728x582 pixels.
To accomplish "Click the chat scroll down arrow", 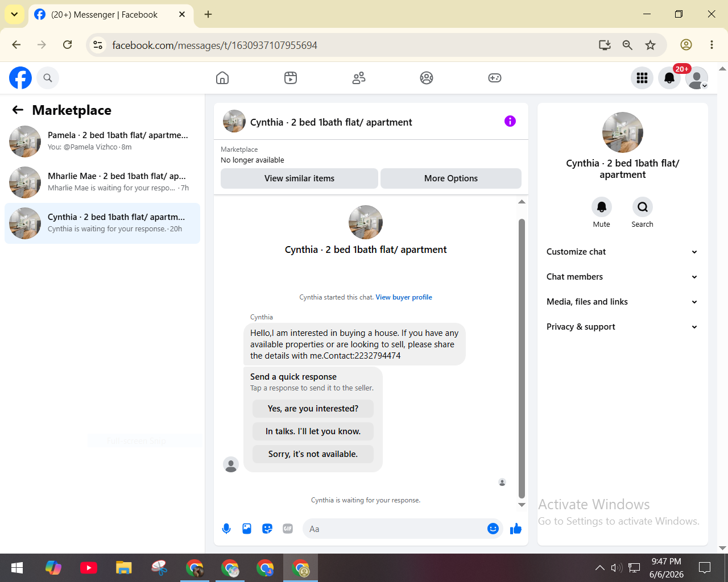I will (522, 505).
